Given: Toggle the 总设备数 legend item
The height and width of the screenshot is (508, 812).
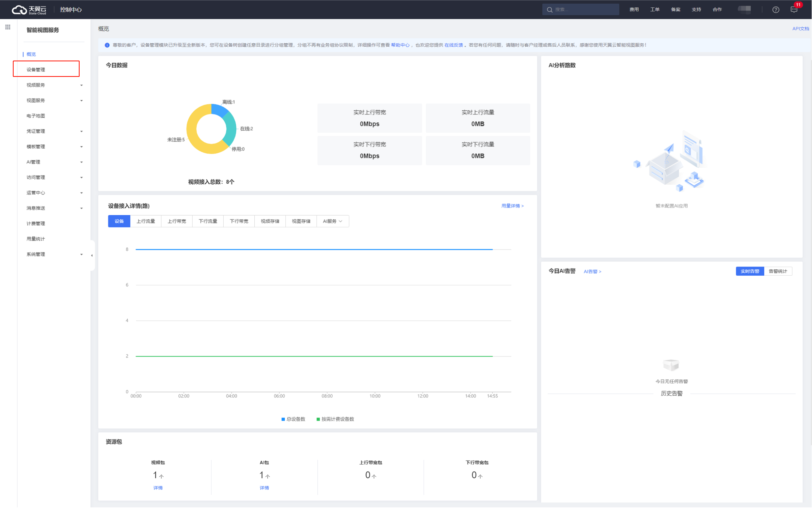Looking at the screenshot, I should tap(293, 419).
